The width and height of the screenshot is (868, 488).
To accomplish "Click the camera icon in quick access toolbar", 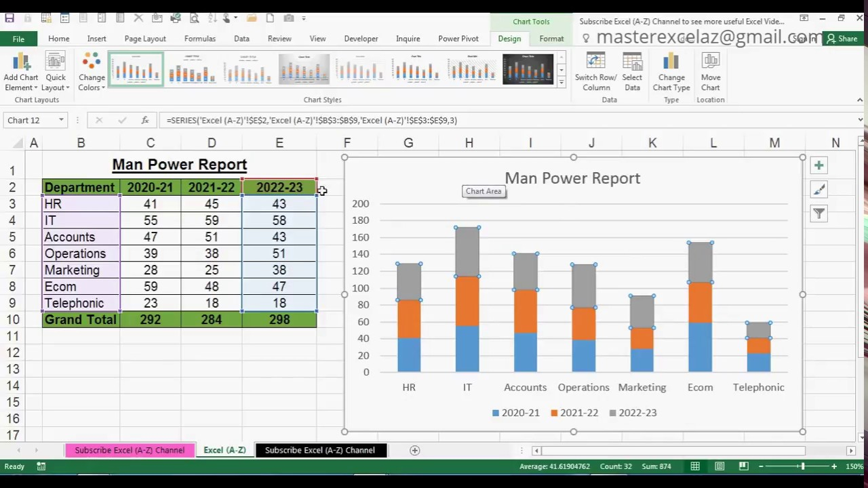I will (x=289, y=18).
